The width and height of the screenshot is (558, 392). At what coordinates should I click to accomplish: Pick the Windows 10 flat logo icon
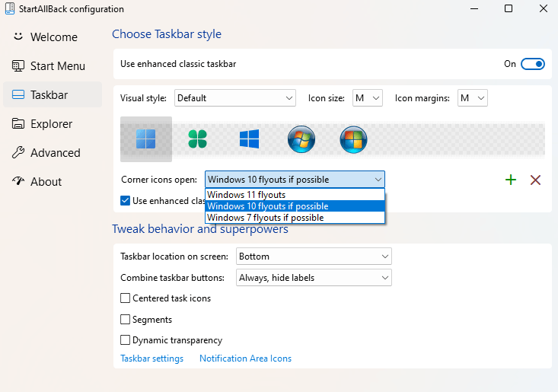[249, 139]
